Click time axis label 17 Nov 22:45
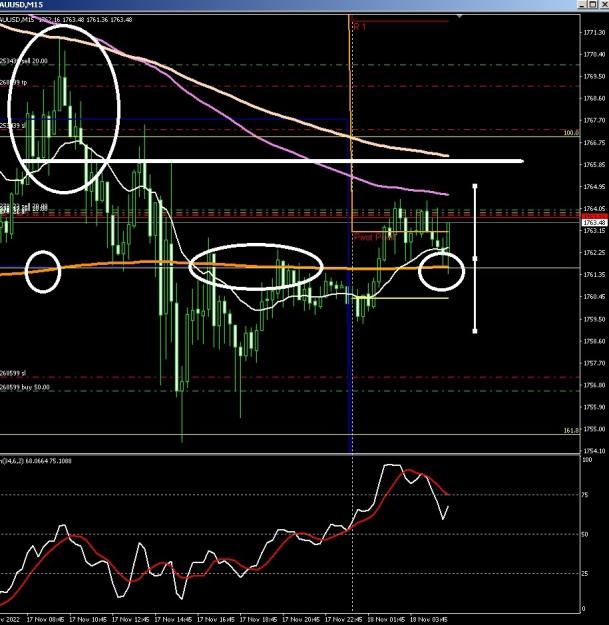Screen dimensions: 609x625 coord(344,619)
